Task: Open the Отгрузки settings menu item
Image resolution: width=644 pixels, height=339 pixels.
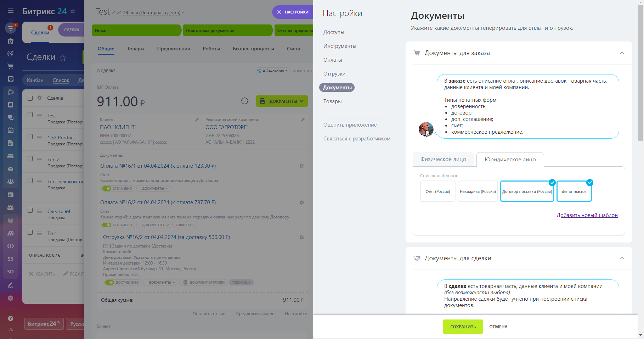Action: click(334, 74)
